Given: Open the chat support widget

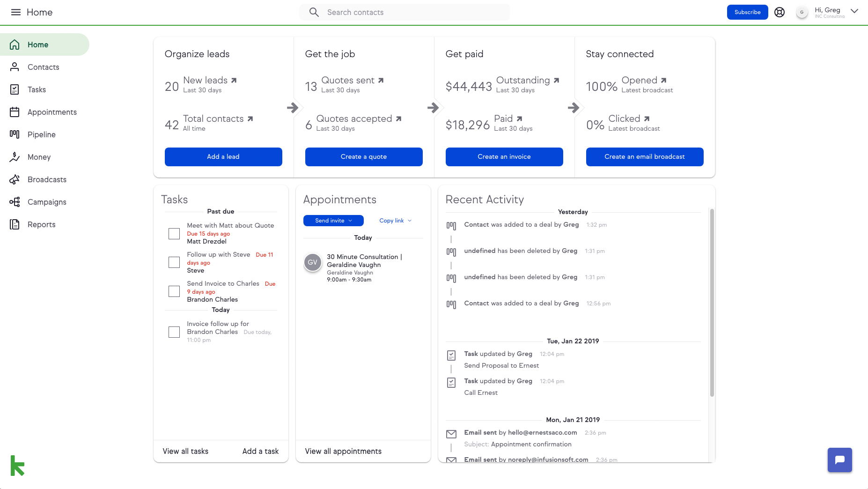Looking at the screenshot, I should pyautogui.click(x=839, y=460).
